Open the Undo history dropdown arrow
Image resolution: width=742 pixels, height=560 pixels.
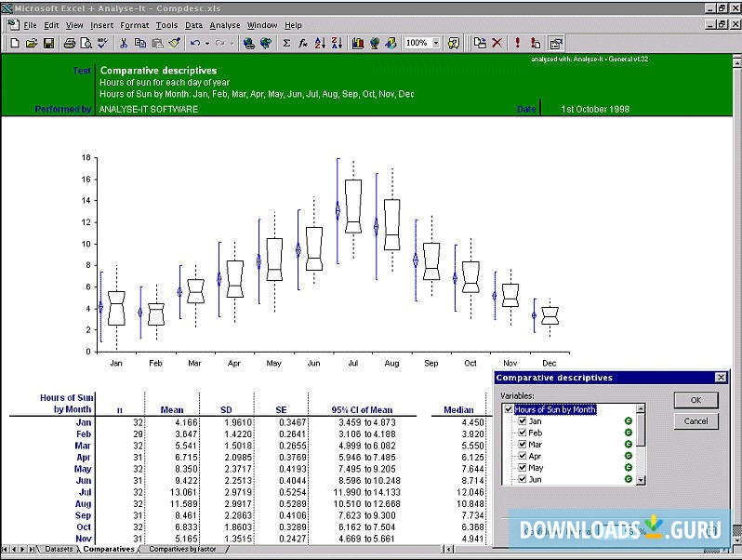(206, 43)
